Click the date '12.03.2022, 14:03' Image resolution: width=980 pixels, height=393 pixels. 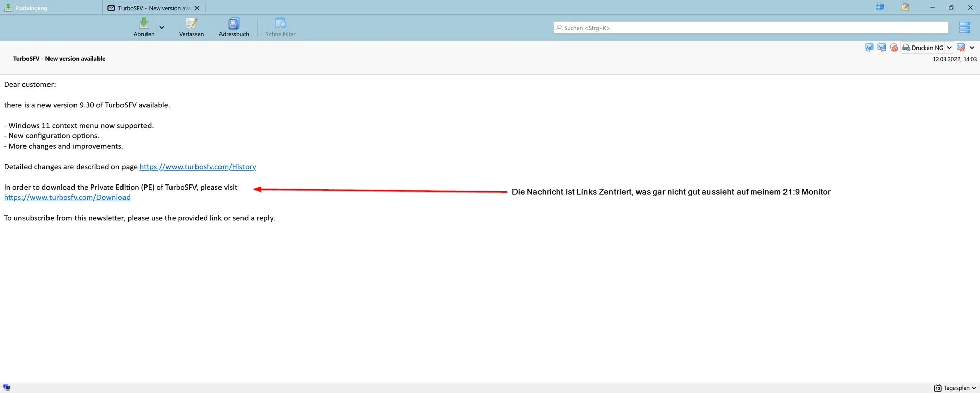pyautogui.click(x=954, y=59)
